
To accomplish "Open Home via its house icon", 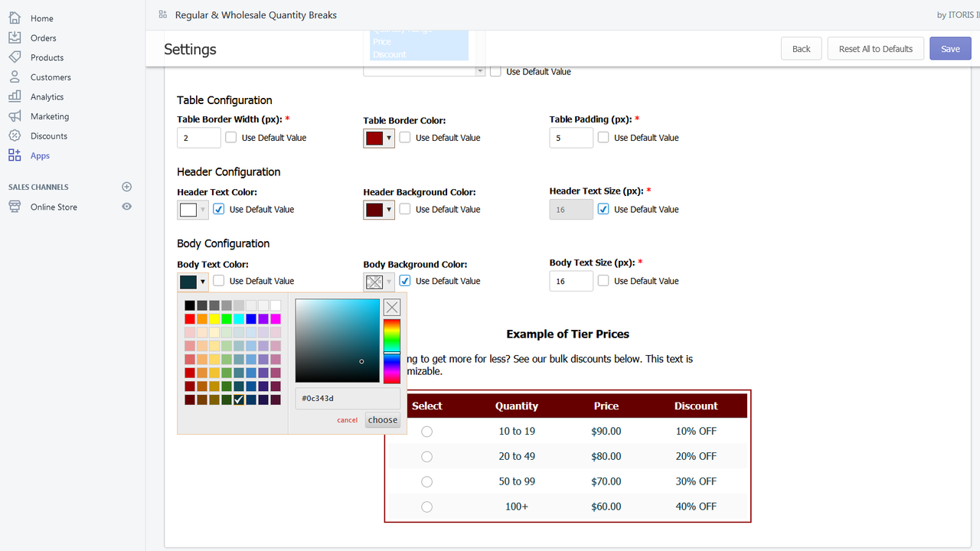I will coord(15,18).
